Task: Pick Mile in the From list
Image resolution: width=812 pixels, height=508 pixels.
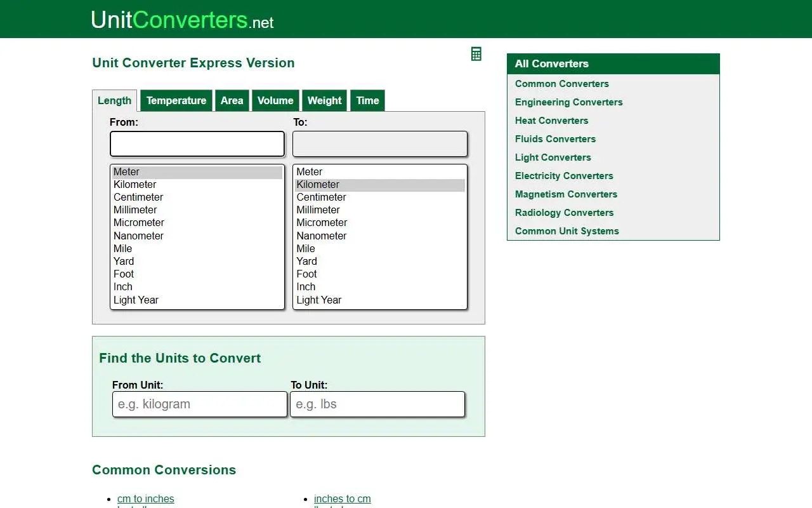Action: point(197,249)
